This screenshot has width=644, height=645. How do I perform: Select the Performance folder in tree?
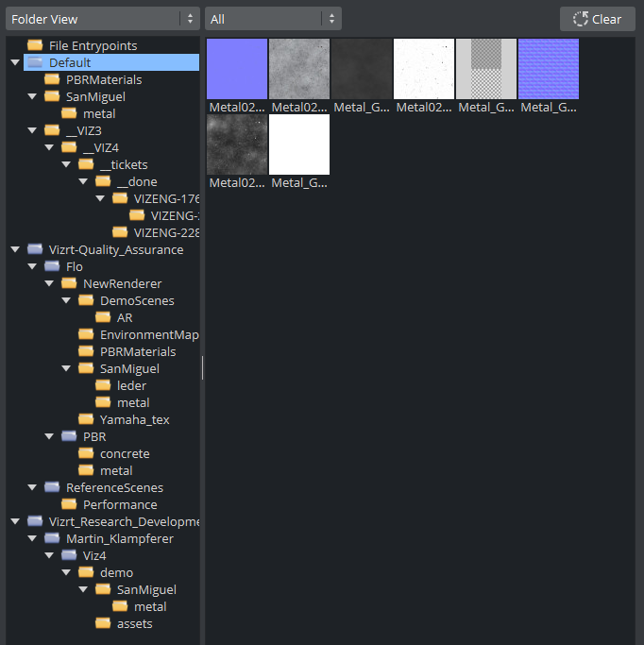pos(119,504)
